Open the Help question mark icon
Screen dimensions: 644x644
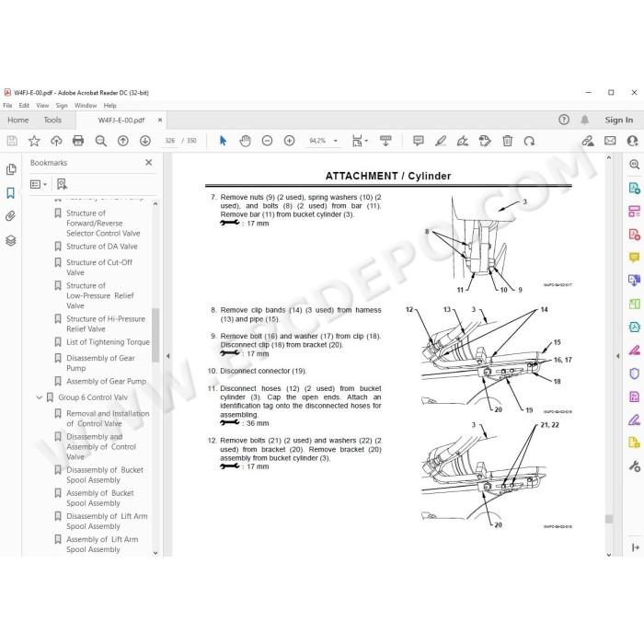point(564,120)
